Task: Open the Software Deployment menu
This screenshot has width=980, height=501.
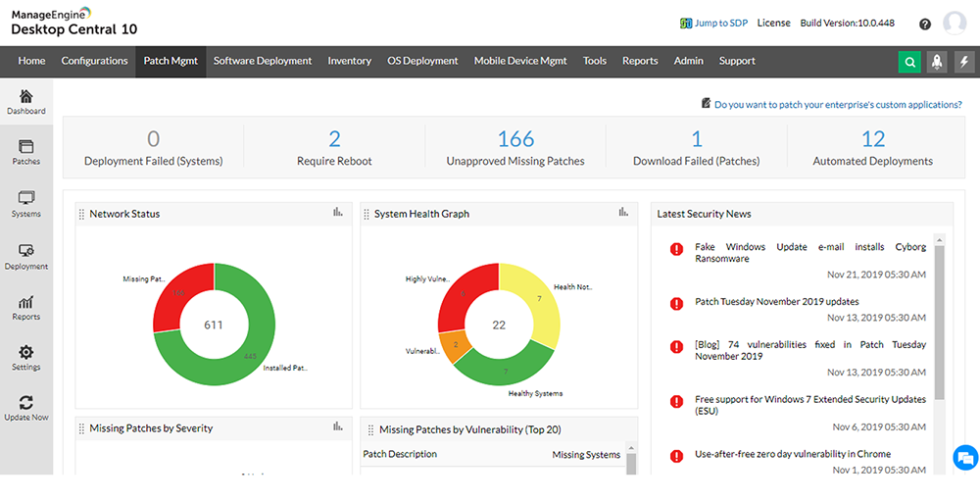Action: tap(263, 62)
